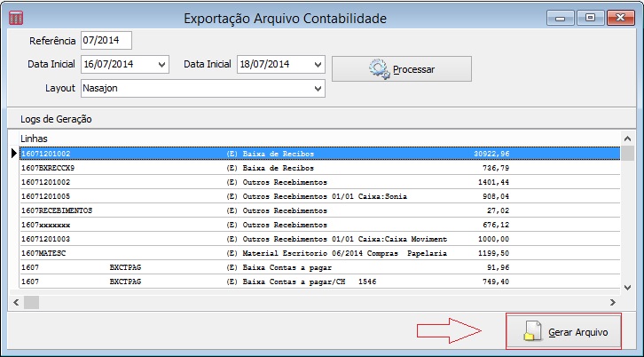
Task: Click the vertical scrollbar up arrow
Action: tap(627, 139)
